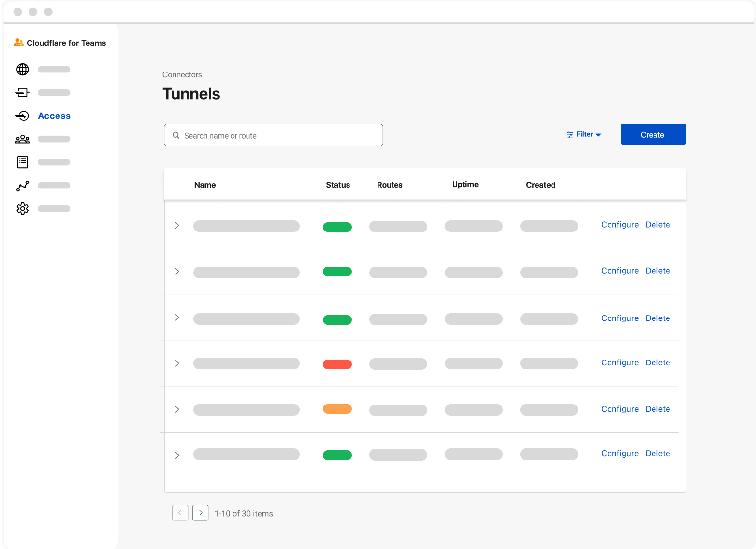
Task: Sort by Routes column header
Action: (390, 185)
